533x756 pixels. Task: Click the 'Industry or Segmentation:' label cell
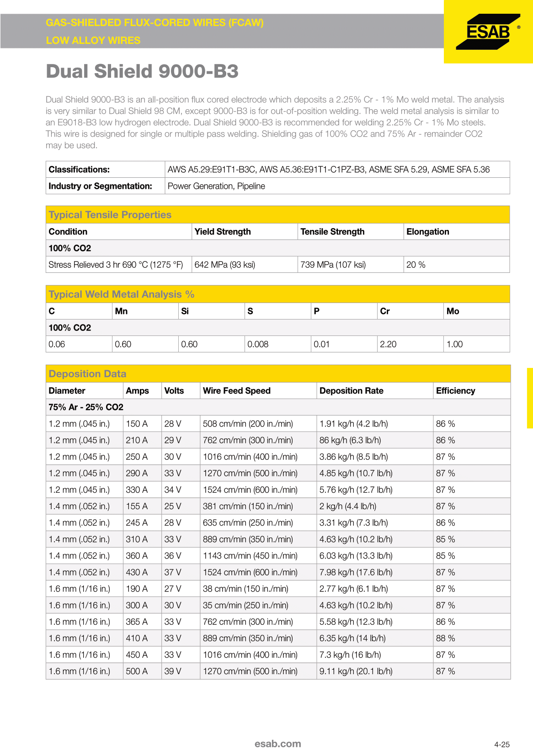(105, 186)
